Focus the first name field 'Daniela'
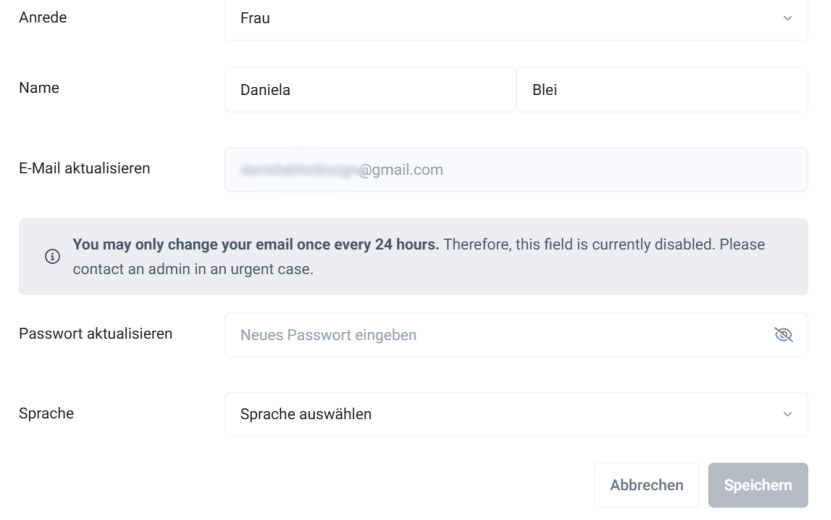This screenshot has width=831, height=520. (370, 90)
